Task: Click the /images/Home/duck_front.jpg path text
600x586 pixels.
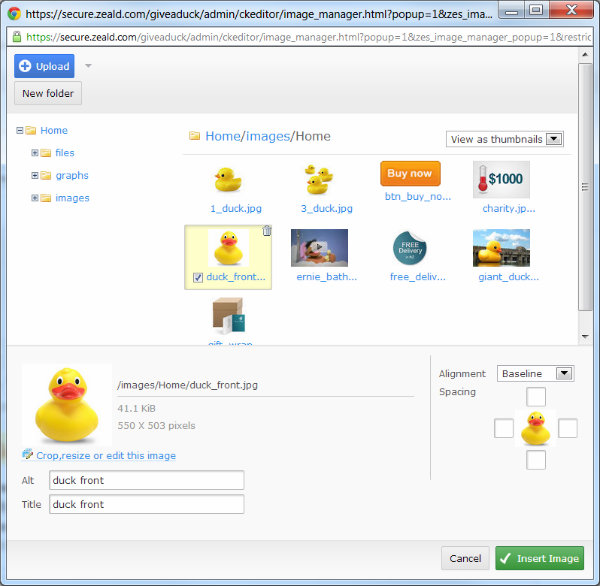Action: pos(187,385)
